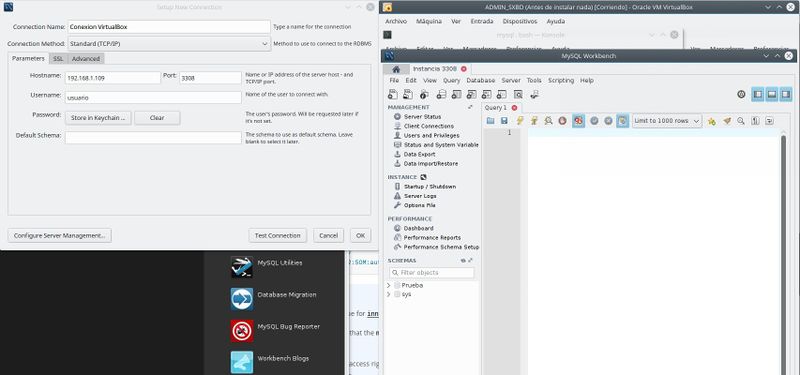800x375 pixels.
Task: Click the open file icon in Query 1 toolbar
Action: click(x=490, y=121)
